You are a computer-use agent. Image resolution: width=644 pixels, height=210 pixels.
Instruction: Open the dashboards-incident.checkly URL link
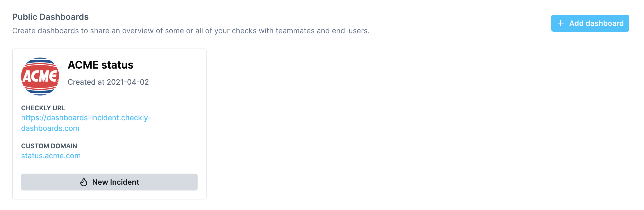(x=86, y=123)
